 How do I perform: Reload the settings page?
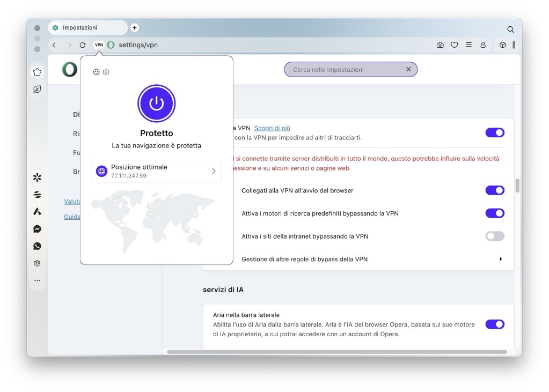click(83, 45)
